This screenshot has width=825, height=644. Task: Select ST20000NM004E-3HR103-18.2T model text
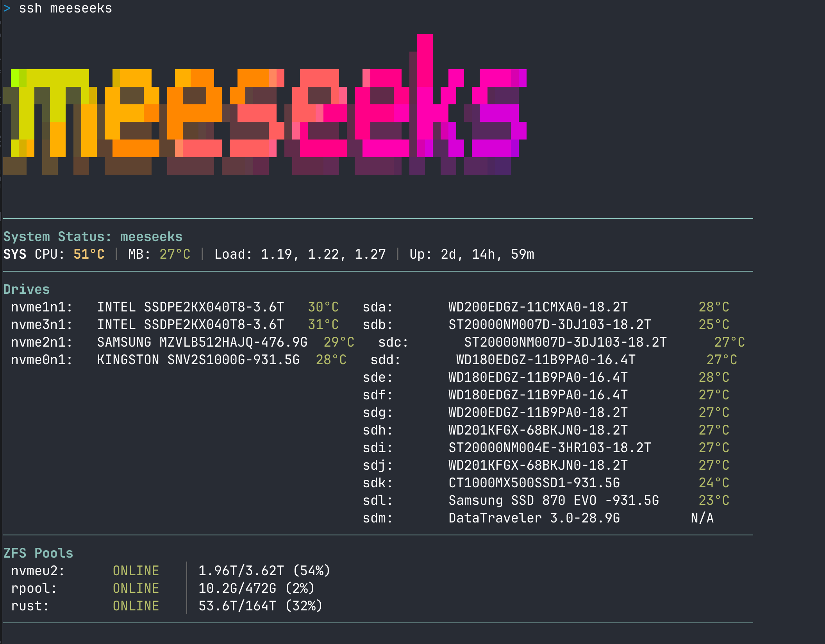pyautogui.click(x=550, y=448)
